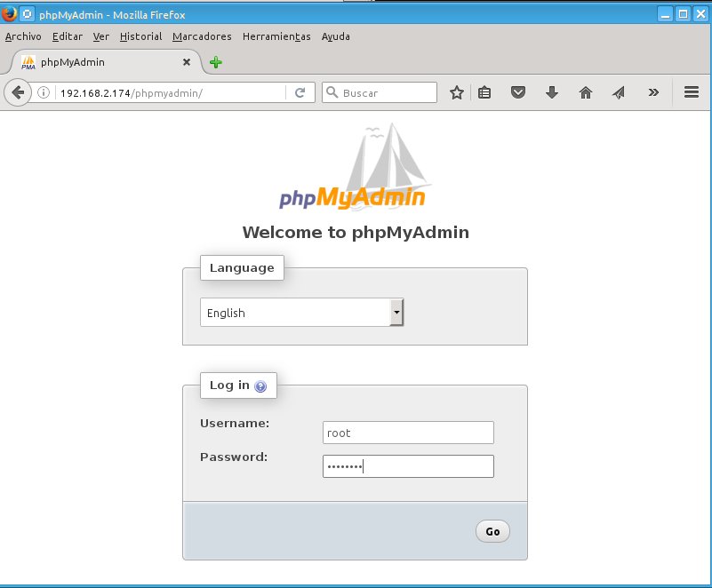Viewport: 712px width, 588px height.
Task: Click the Password: label
Action: tap(234, 457)
